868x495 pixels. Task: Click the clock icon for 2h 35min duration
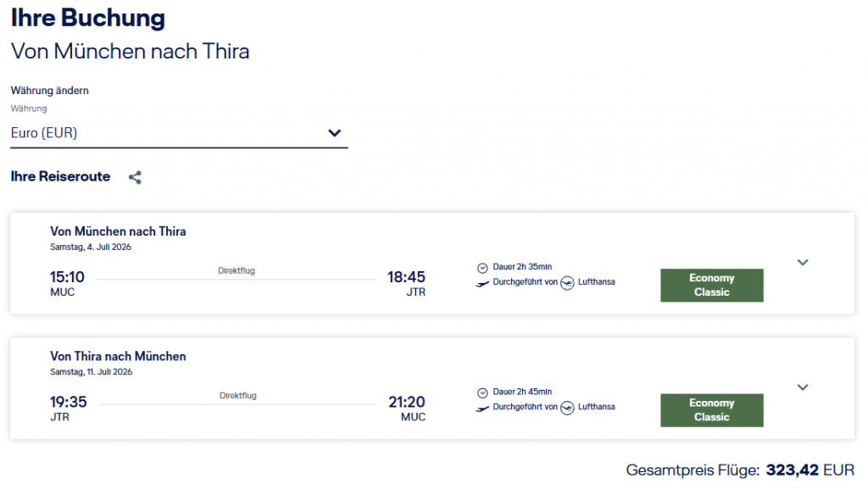(x=482, y=267)
